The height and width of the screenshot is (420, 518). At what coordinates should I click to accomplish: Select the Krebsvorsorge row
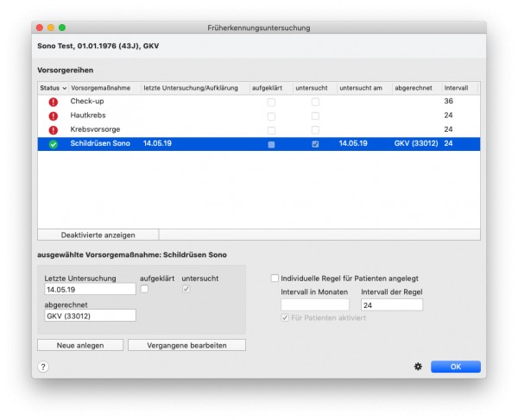259,129
